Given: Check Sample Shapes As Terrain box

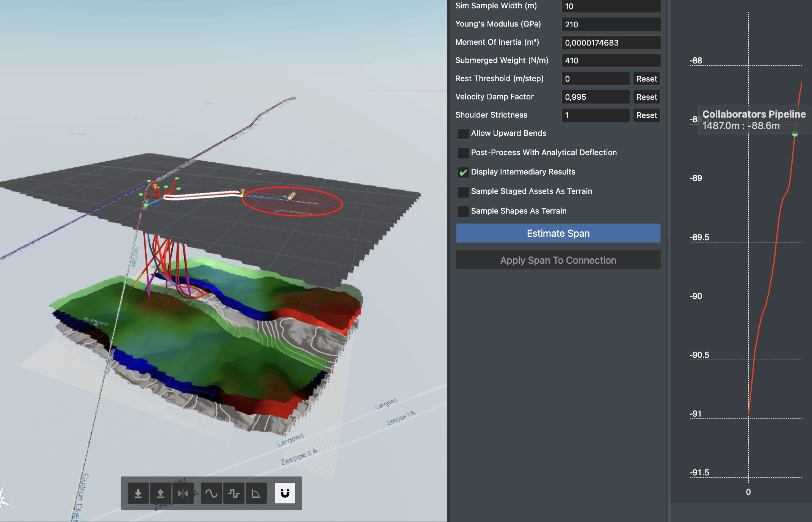Looking at the screenshot, I should tap(463, 211).
